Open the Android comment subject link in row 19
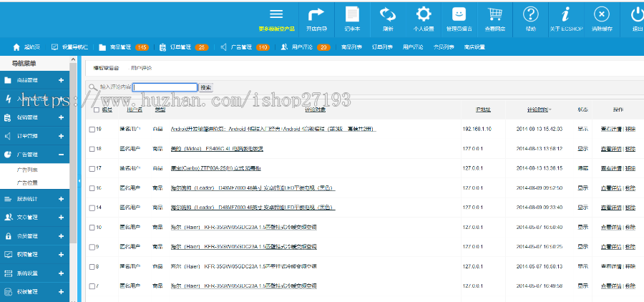644x302 pixels. coord(273,129)
